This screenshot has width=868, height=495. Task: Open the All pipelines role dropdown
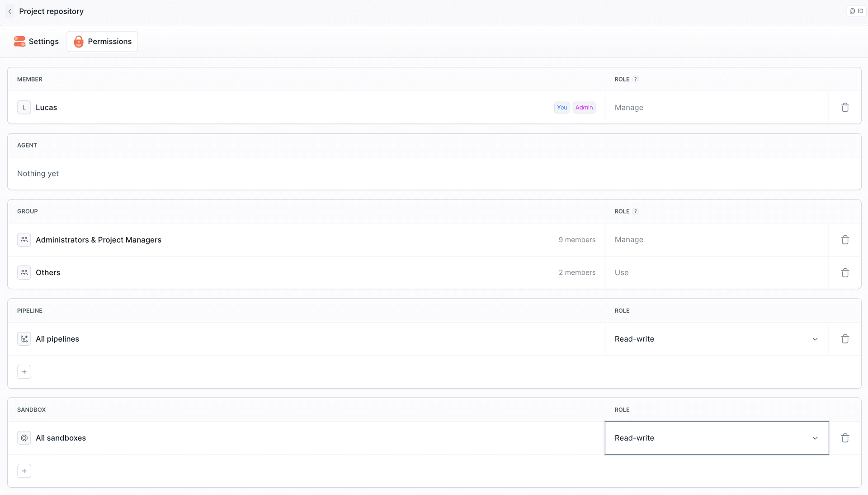(x=717, y=339)
